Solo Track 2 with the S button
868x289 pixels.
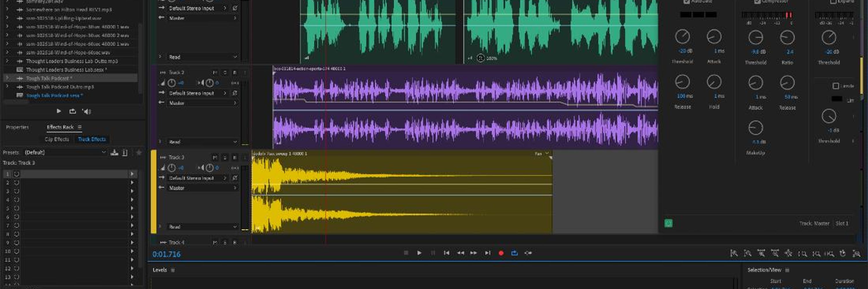[225, 72]
